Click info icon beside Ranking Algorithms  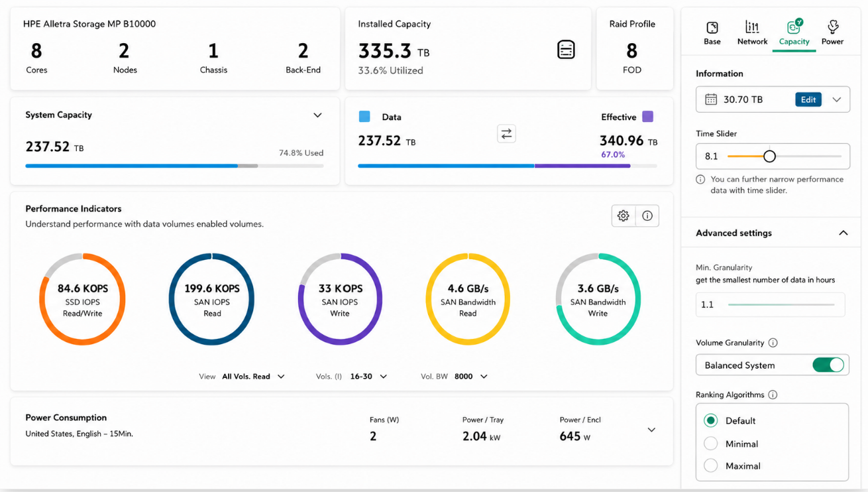pos(773,395)
